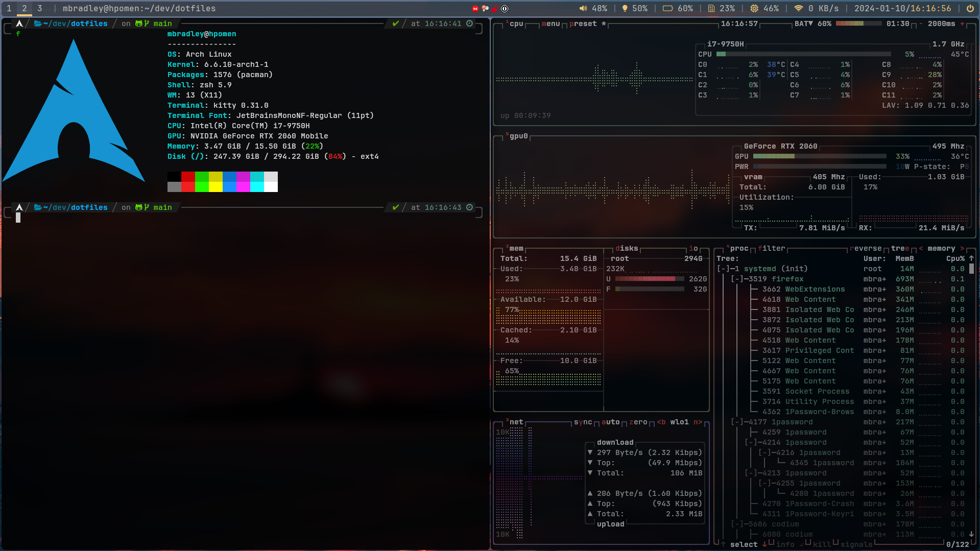Open the btop menu

[x=551, y=23]
